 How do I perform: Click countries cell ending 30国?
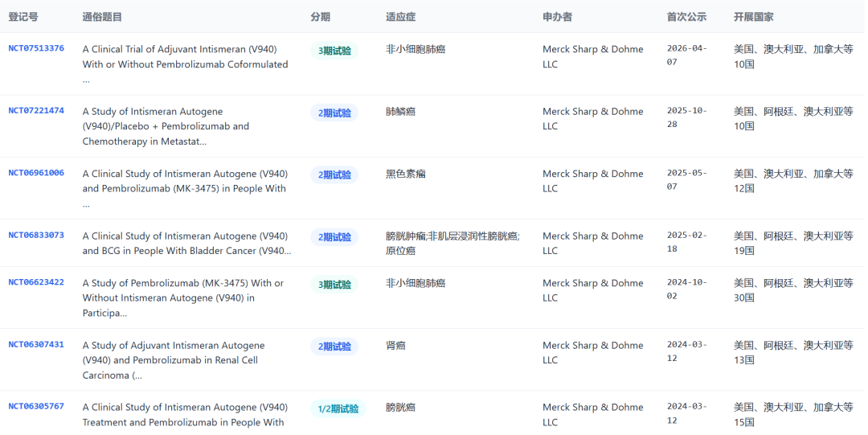pos(793,290)
